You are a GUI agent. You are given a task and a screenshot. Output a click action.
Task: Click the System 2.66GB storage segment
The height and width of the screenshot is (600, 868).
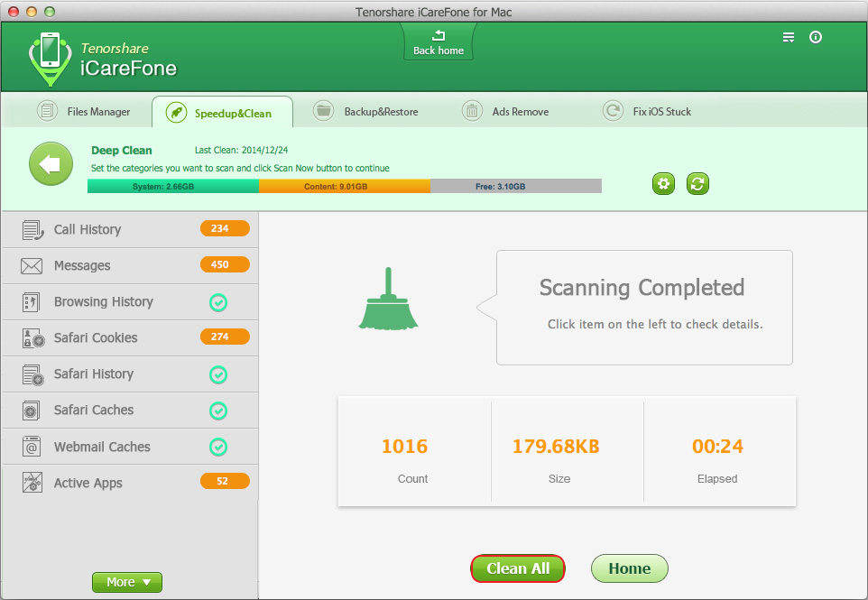173,187
